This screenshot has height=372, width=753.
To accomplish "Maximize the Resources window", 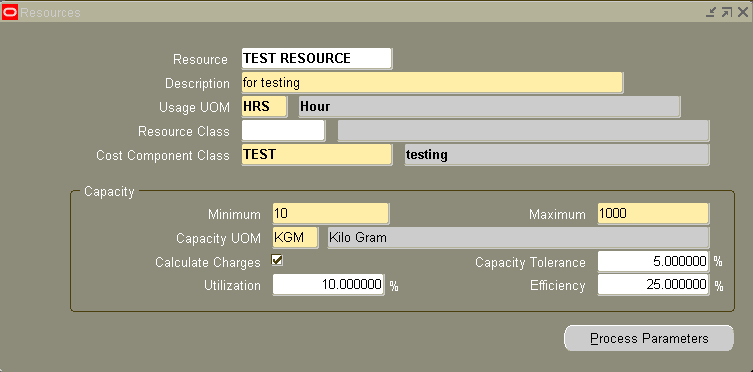I will 727,12.
